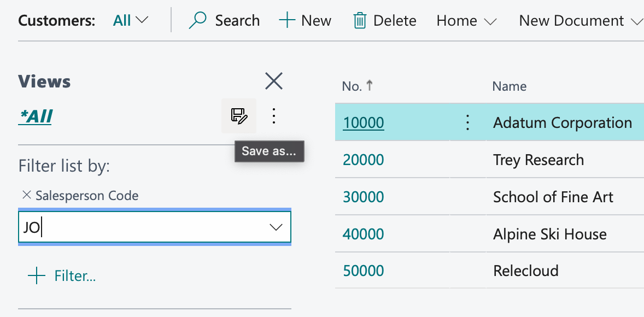Viewport: 644px width, 317px height.
Task: Remove the Salesperson Code filter
Action: [26, 195]
